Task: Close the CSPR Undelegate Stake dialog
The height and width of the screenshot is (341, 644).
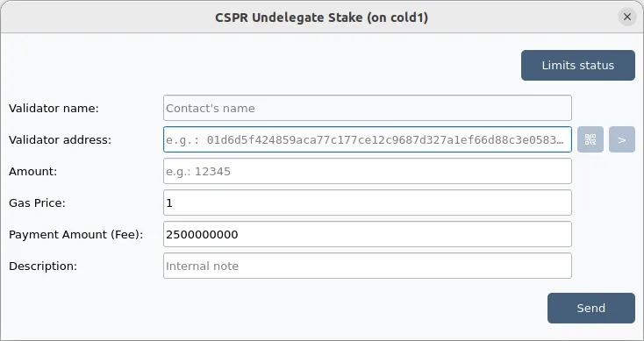Action: click(627, 17)
